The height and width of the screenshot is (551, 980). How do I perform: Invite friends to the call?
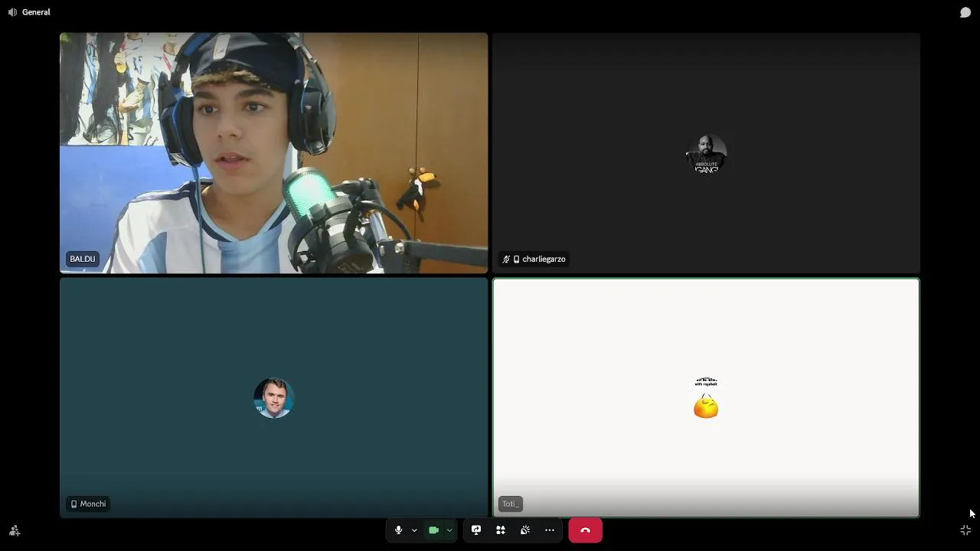click(x=15, y=530)
